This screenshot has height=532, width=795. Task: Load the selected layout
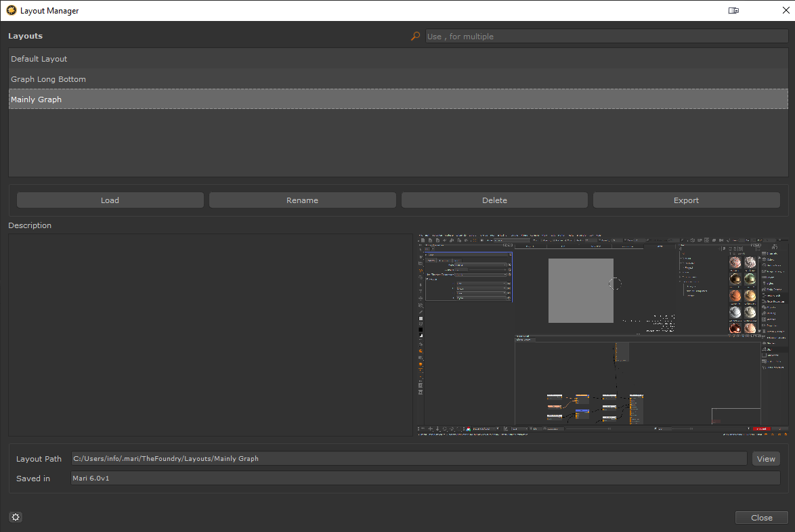pyautogui.click(x=110, y=200)
